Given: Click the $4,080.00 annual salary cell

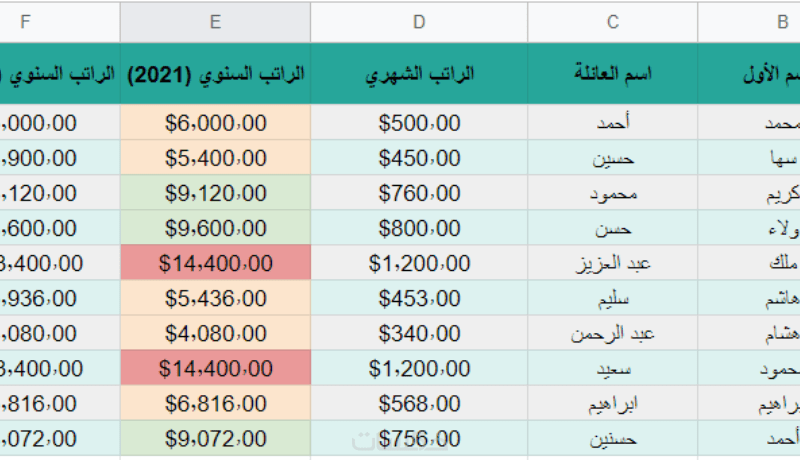Looking at the screenshot, I should tap(215, 334).
